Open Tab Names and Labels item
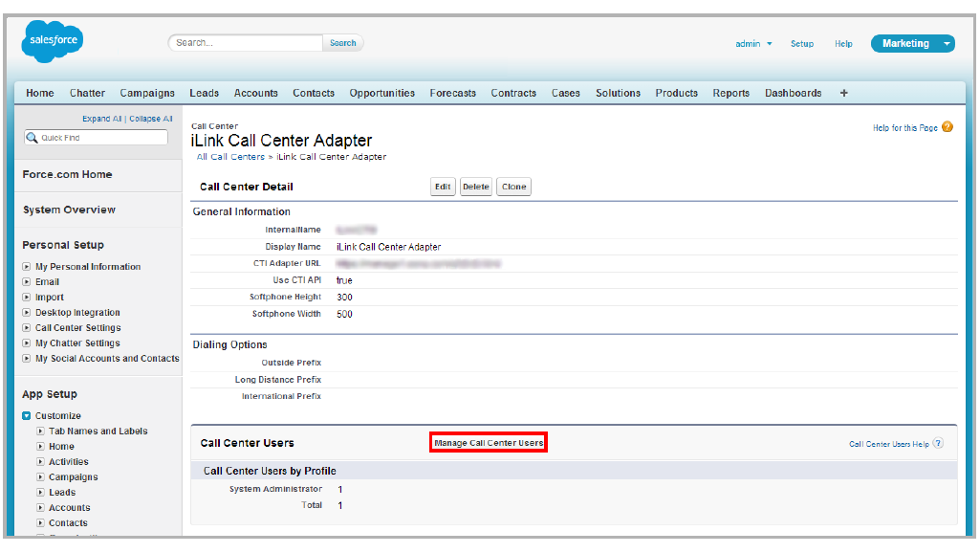This screenshot has height=553, width=980. point(98,431)
